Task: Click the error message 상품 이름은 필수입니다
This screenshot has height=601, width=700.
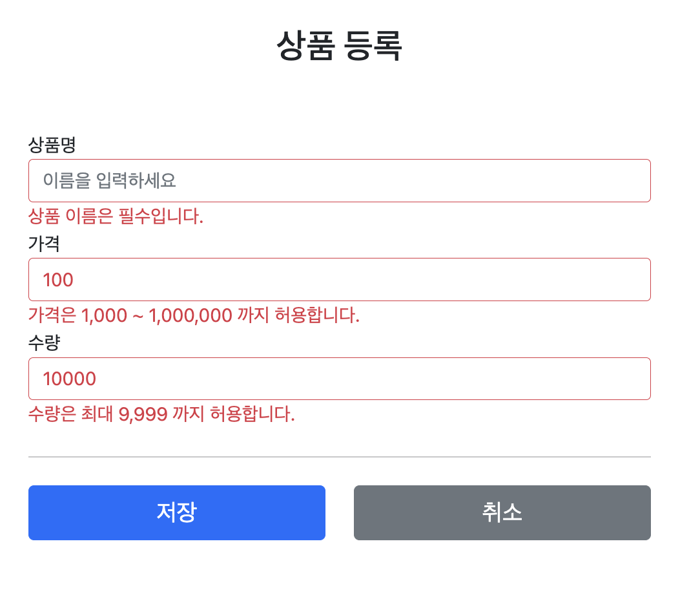Action: tap(116, 217)
